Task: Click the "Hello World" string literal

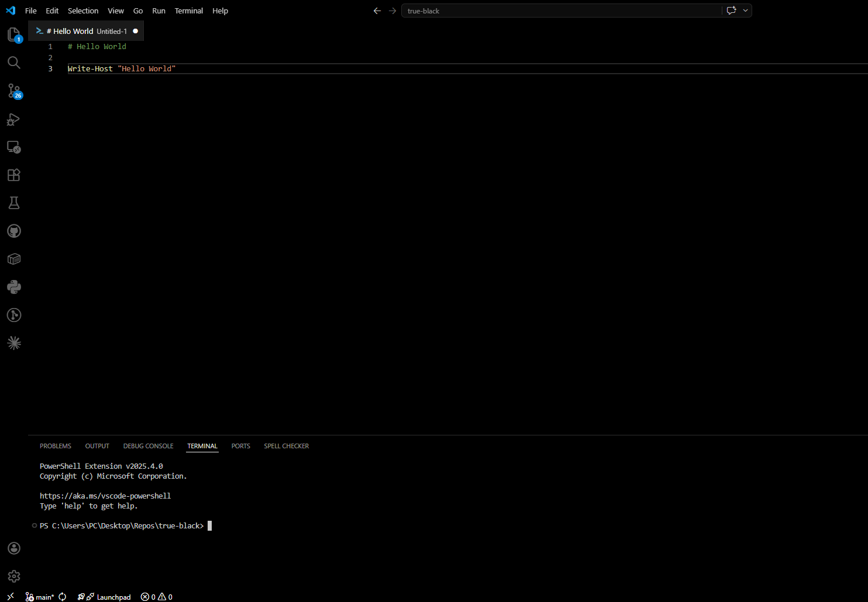Action: (147, 68)
